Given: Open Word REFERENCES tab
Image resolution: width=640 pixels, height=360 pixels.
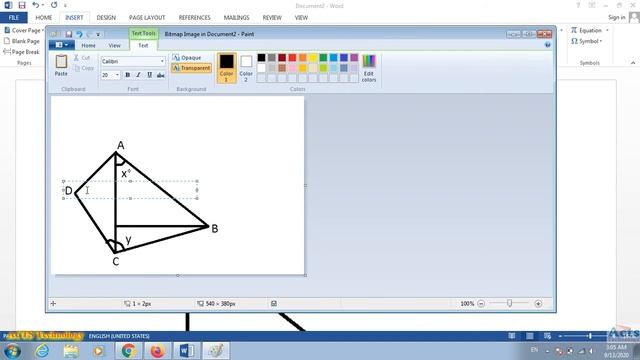Looking at the screenshot, I should pos(194,18).
